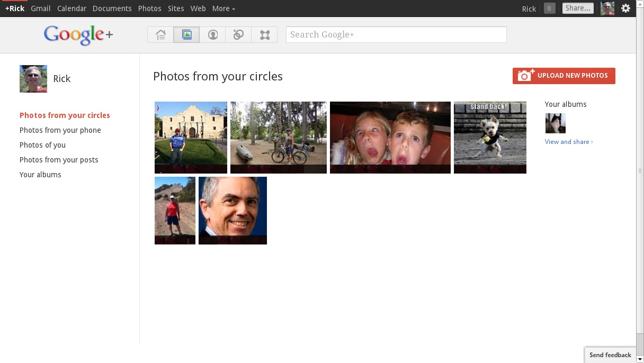The height and width of the screenshot is (363, 644).
Task: Open Web from the top bar
Action: [198, 8]
